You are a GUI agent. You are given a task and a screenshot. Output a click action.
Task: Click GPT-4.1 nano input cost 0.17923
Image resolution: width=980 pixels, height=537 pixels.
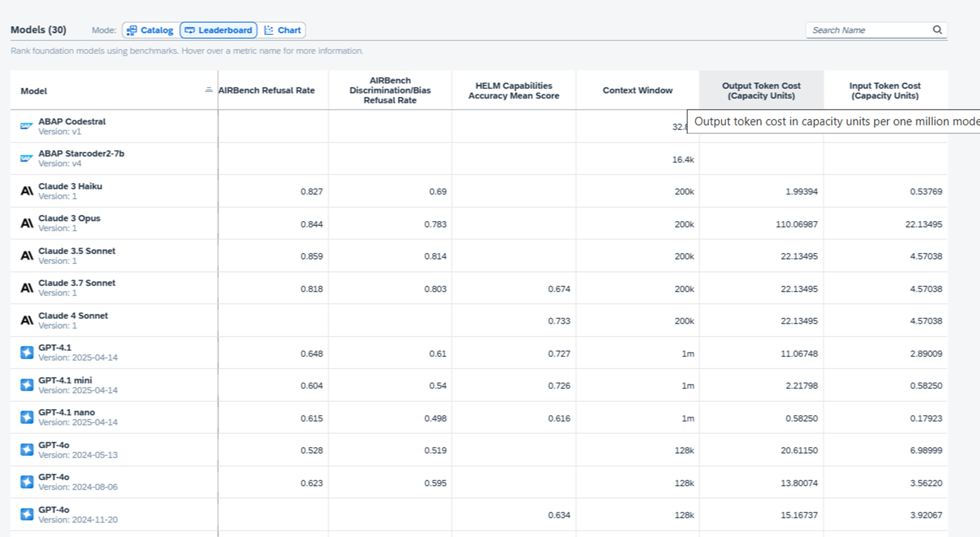point(926,419)
